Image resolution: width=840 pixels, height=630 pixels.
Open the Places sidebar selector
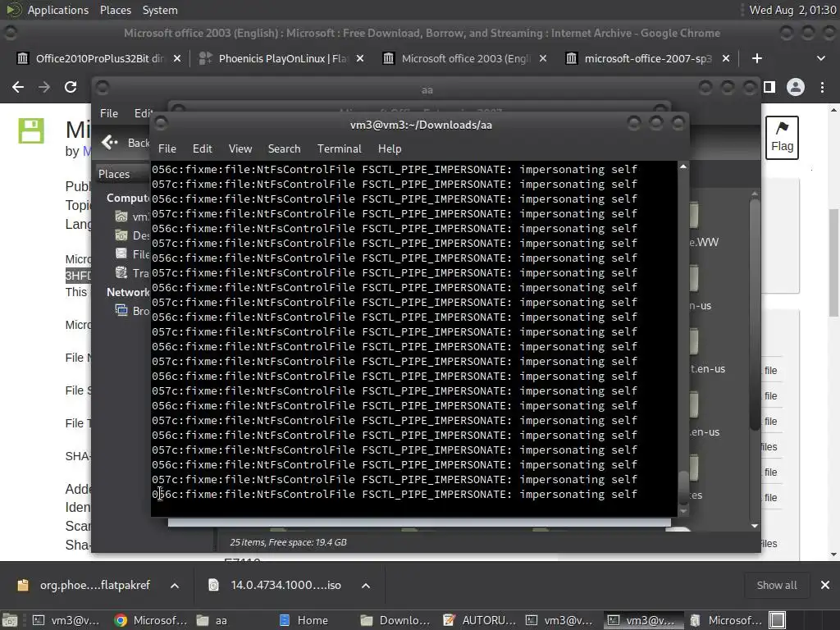pyautogui.click(x=122, y=174)
